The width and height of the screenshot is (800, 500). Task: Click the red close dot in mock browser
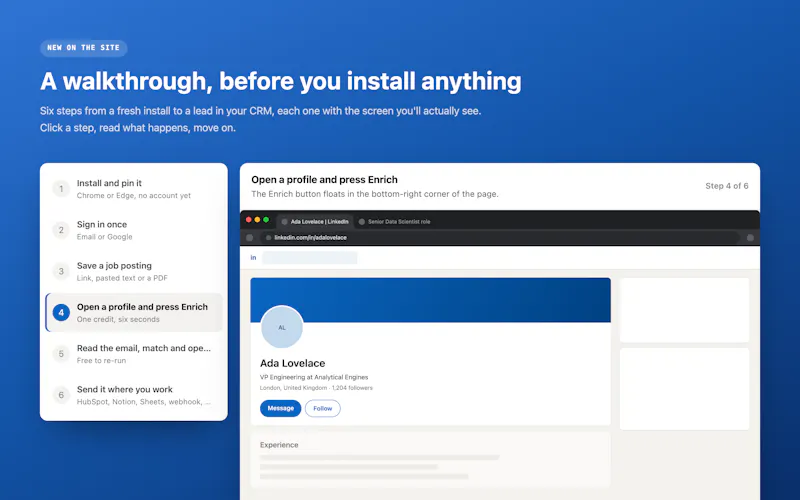(248, 220)
